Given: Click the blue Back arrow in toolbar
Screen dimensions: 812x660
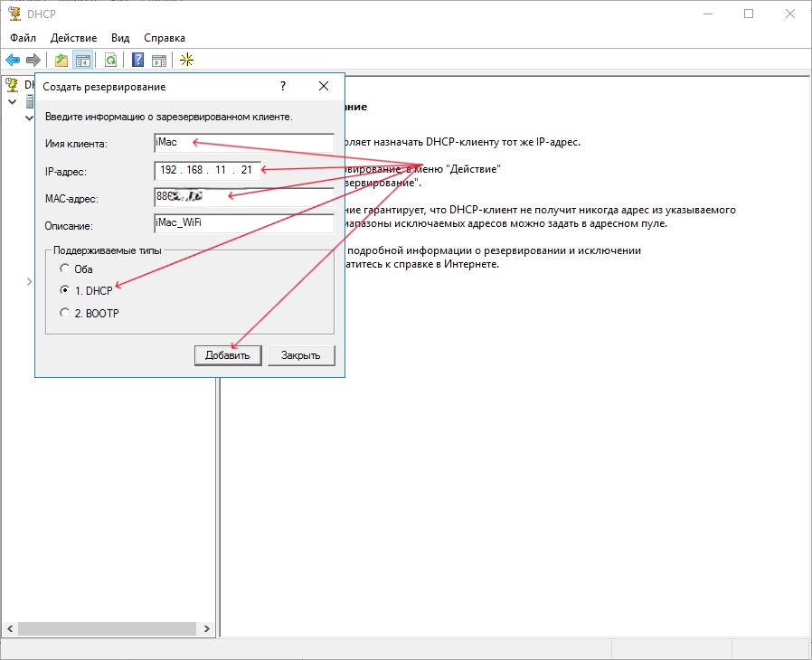Looking at the screenshot, I should coord(13,61).
